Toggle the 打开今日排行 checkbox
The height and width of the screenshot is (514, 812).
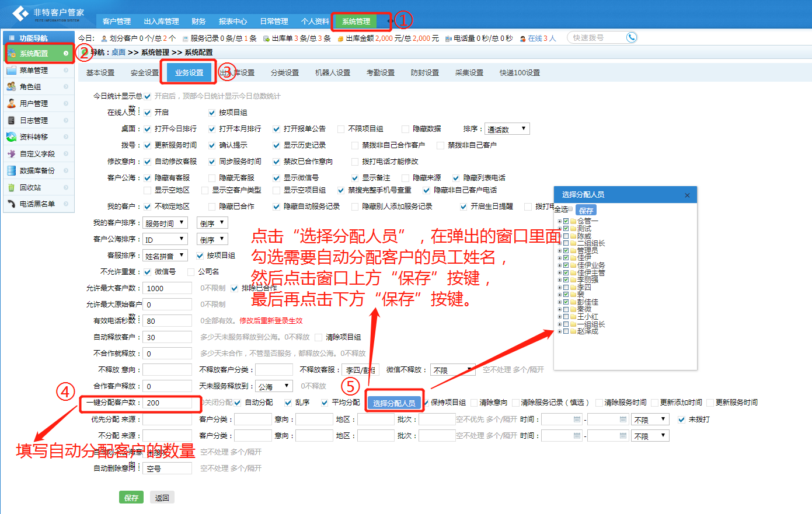pyautogui.click(x=148, y=129)
